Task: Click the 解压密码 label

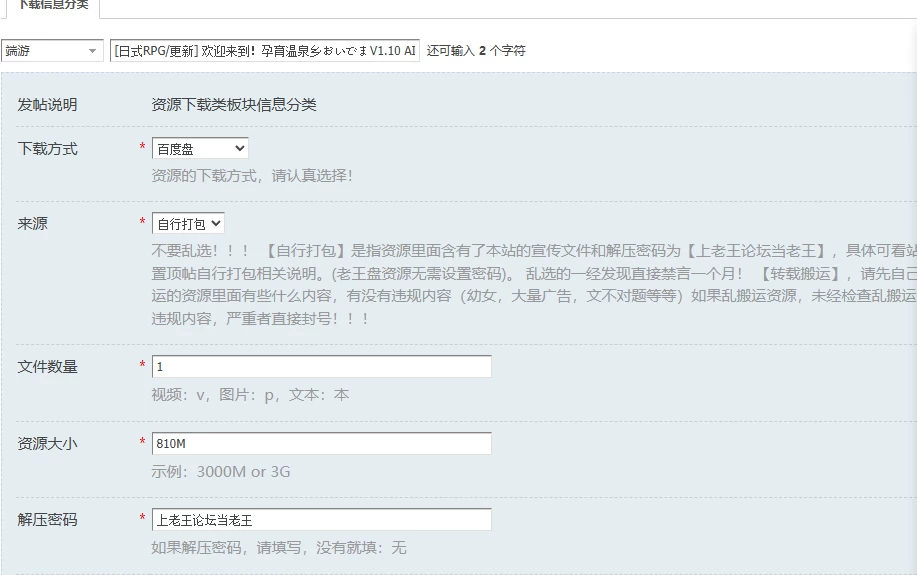Action: [x=47, y=520]
